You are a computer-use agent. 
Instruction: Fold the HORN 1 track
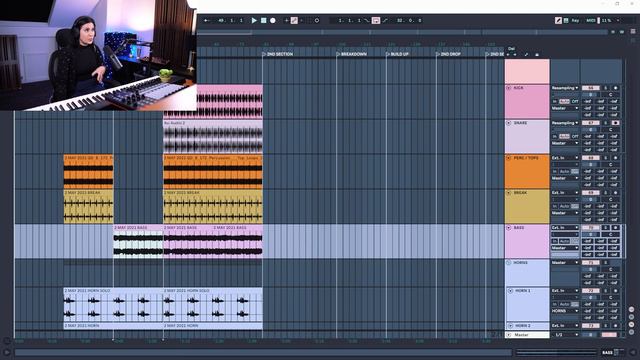(510, 291)
